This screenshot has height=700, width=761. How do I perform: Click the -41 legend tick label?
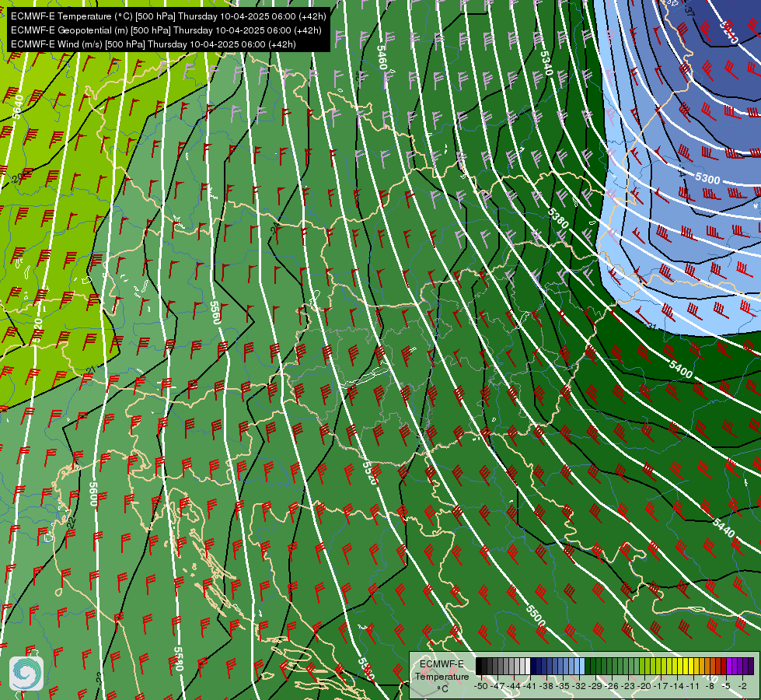[x=530, y=686]
